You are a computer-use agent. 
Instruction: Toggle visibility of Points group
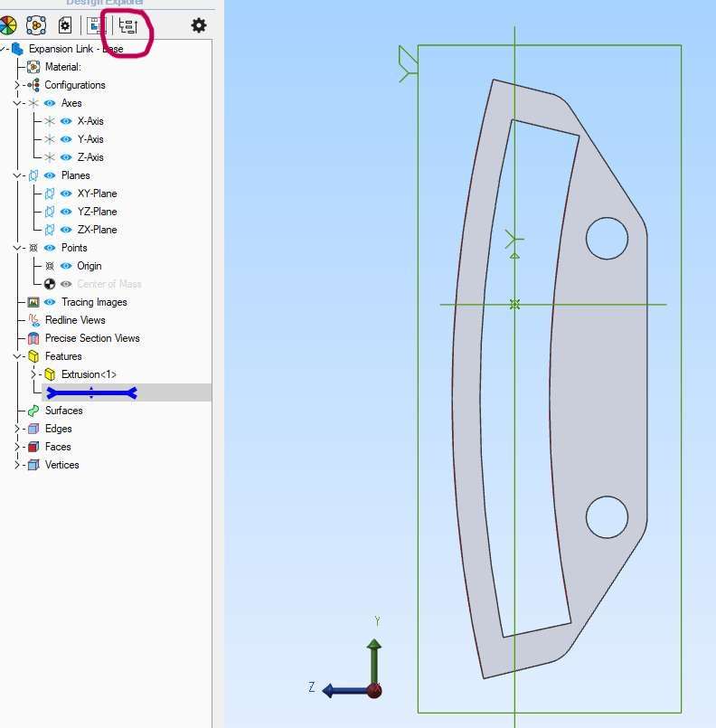pos(50,248)
